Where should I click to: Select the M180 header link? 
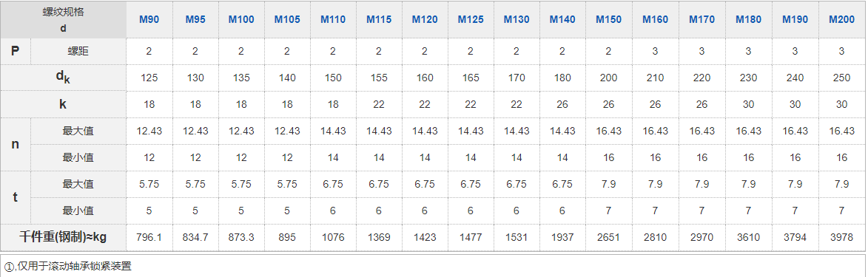point(748,19)
